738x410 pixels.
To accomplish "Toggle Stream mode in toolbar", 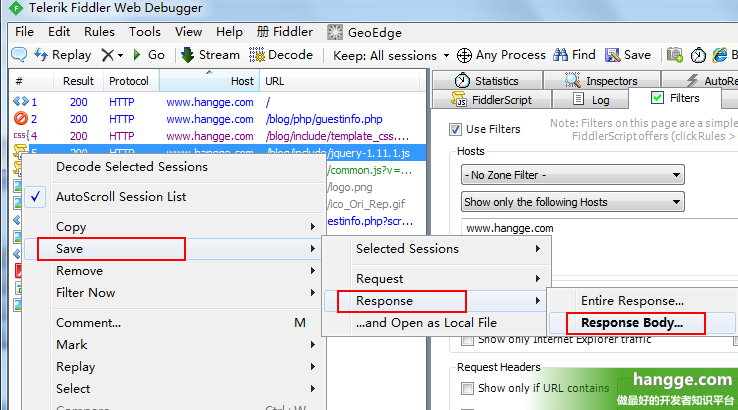I will tap(210, 55).
